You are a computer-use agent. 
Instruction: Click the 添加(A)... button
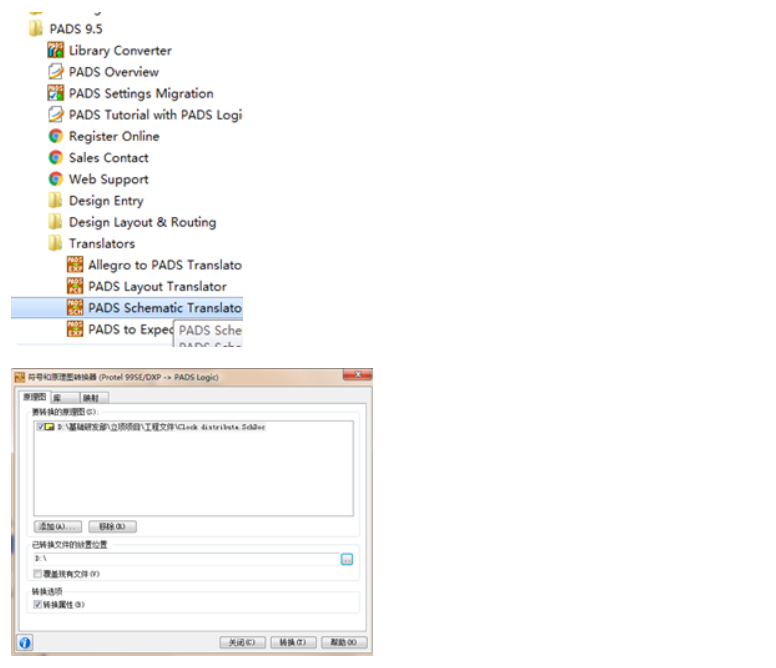pyautogui.click(x=58, y=526)
